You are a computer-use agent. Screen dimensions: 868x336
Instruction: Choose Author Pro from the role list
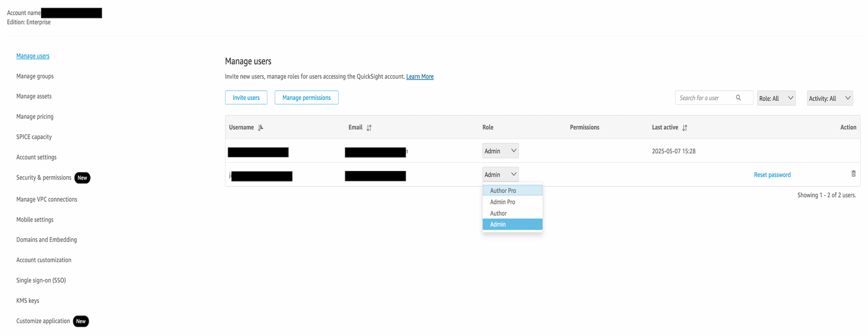(x=513, y=191)
